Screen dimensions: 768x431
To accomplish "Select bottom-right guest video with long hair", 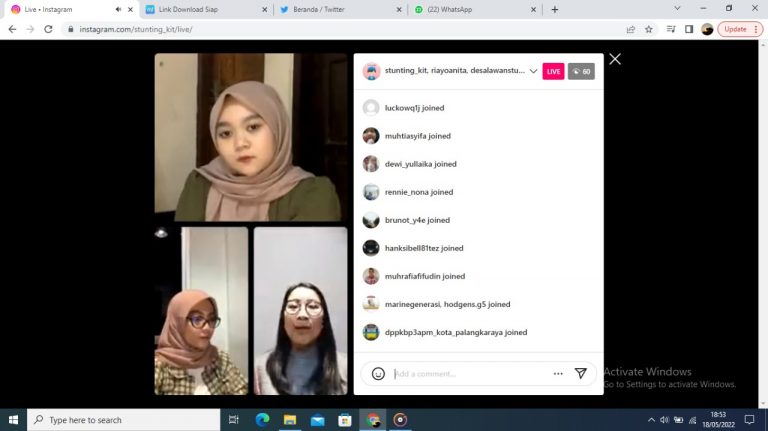I will point(300,311).
